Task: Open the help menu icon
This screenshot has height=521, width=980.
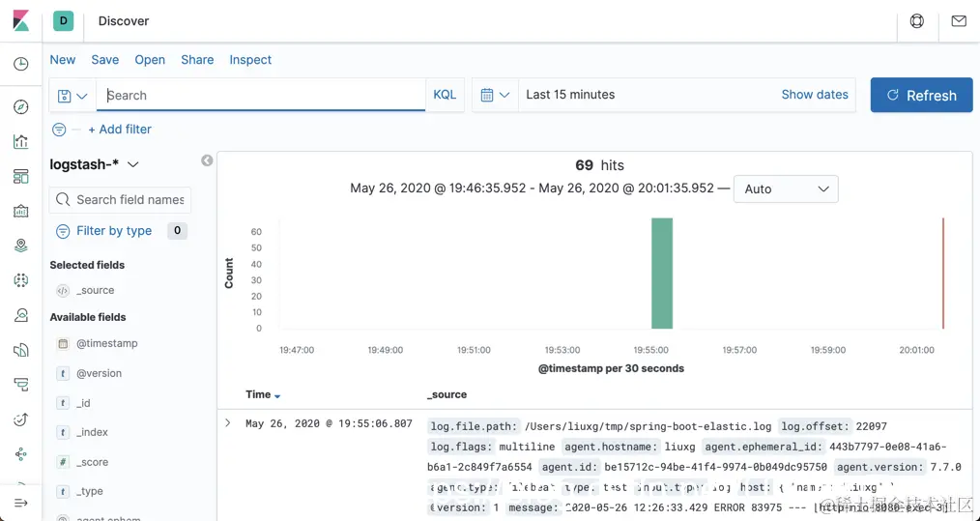Action: coord(916,20)
